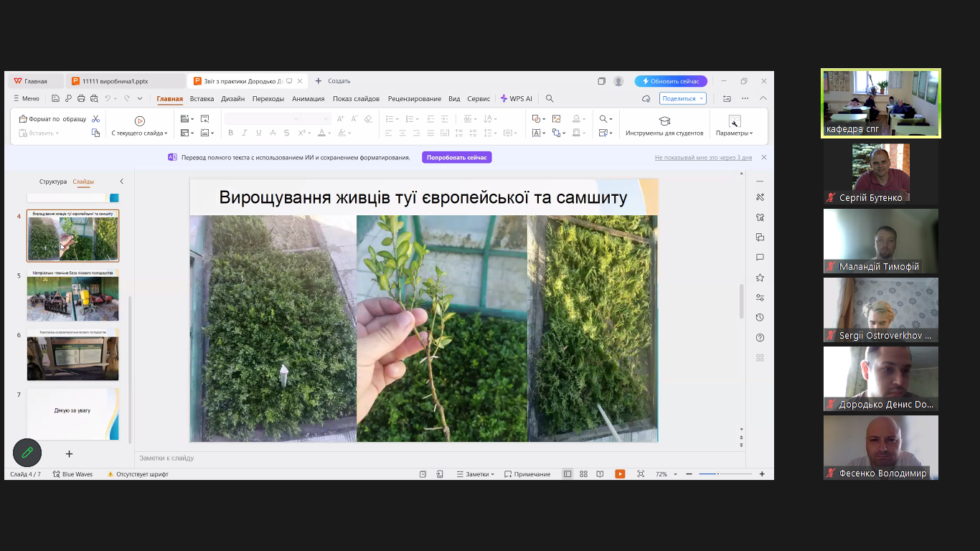Open the reading view icon
The width and height of the screenshot is (980, 551).
[600, 474]
